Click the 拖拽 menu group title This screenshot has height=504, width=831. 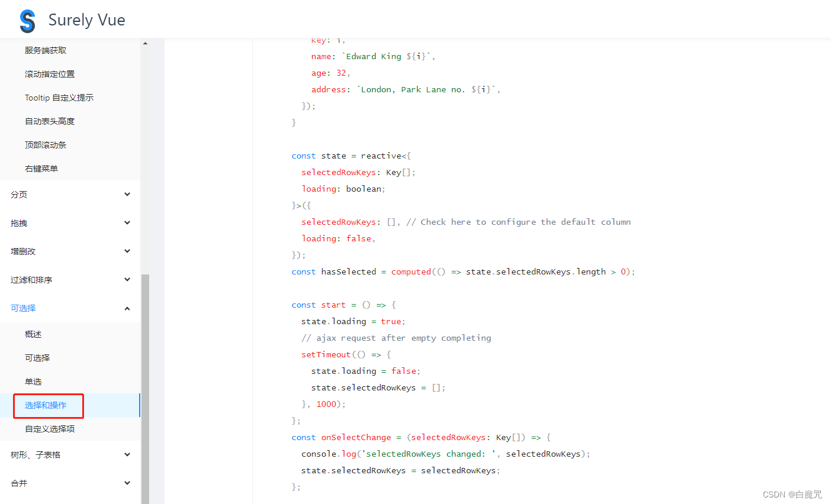click(19, 223)
